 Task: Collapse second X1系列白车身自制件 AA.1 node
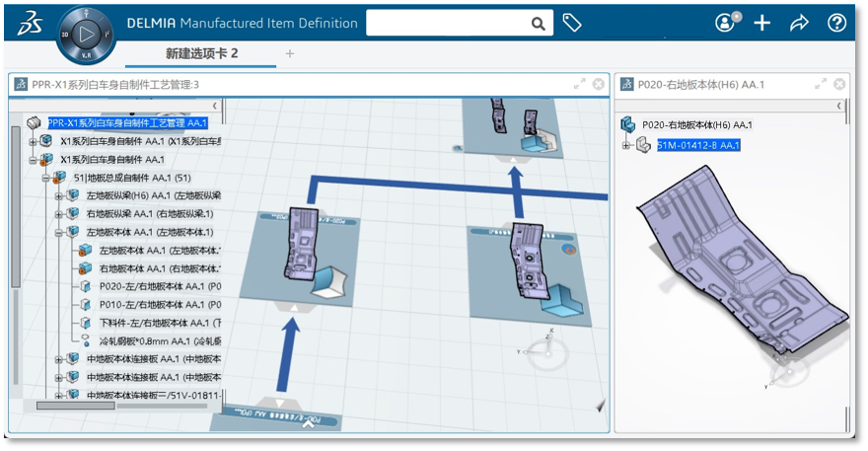point(33,160)
